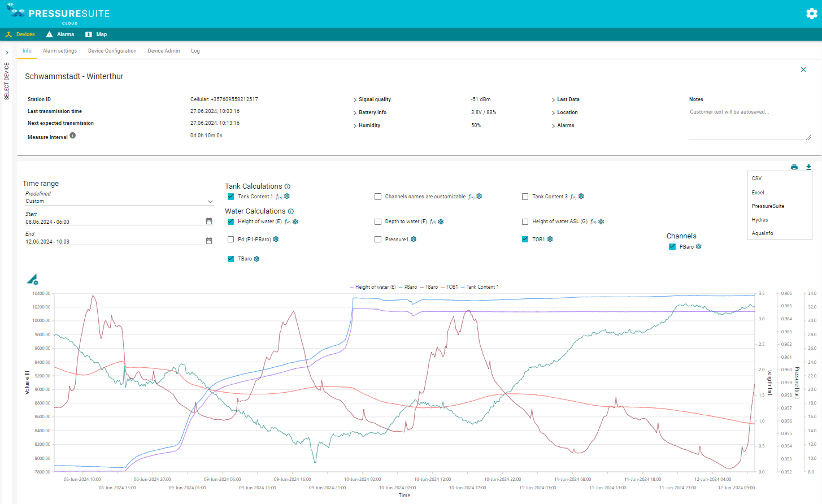Uncheck the Tank Content 1 checkbox

[x=230, y=197]
